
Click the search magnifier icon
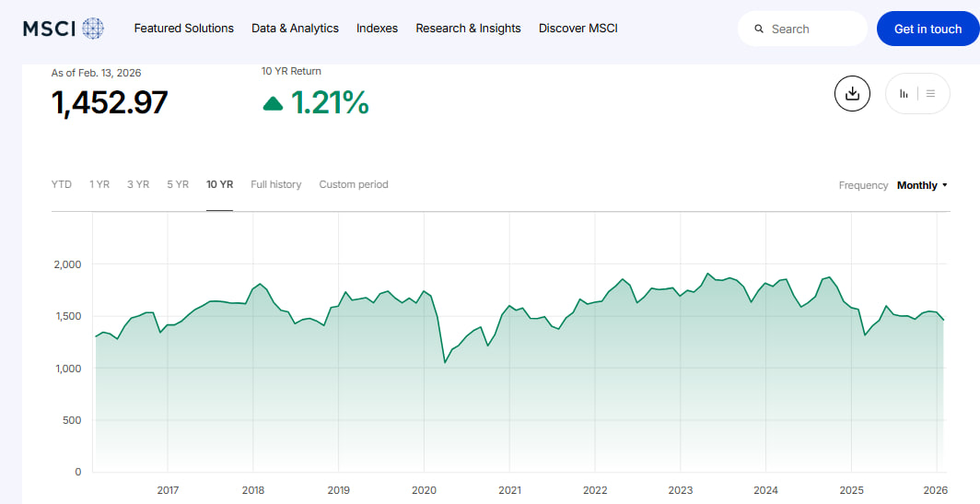tap(759, 29)
